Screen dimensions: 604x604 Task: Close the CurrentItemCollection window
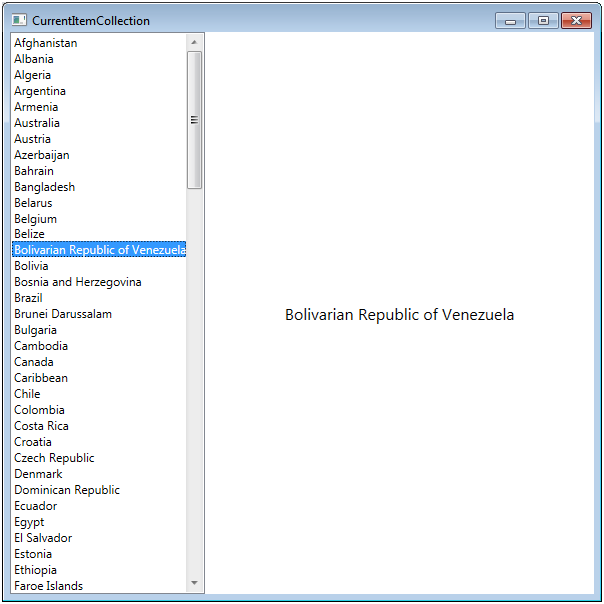(x=576, y=21)
